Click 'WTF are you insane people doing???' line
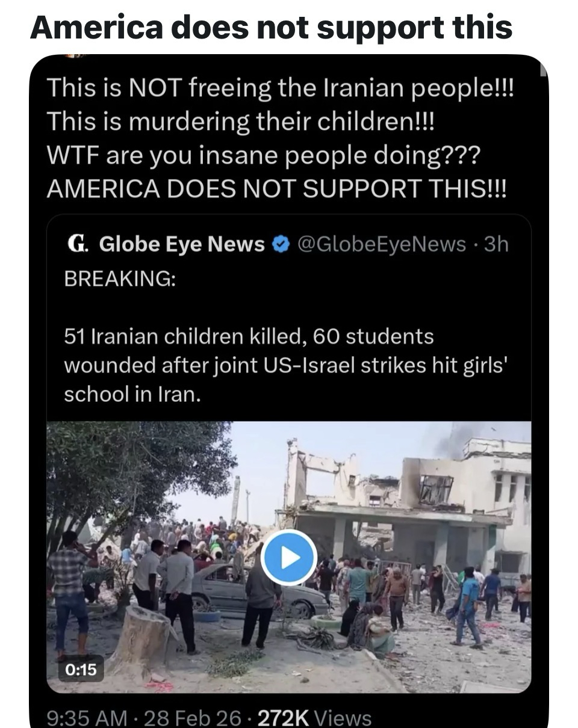This screenshot has width=578, height=728. pyautogui.click(x=264, y=155)
